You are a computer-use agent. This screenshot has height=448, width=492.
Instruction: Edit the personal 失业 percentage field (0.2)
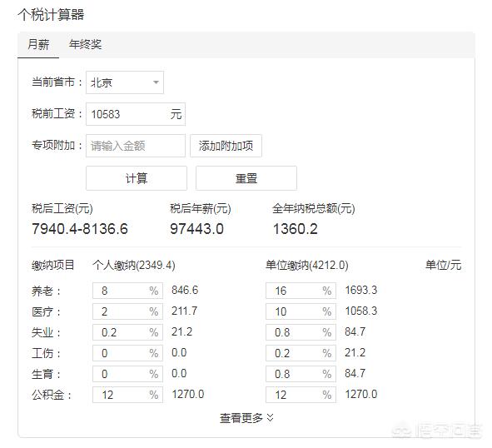click(x=127, y=332)
